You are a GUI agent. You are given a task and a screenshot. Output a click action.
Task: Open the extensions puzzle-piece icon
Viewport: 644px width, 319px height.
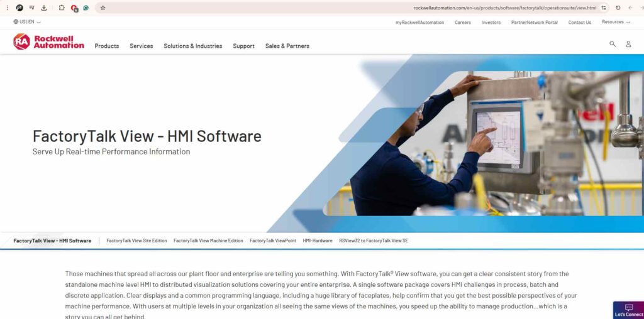pyautogui.click(x=62, y=8)
